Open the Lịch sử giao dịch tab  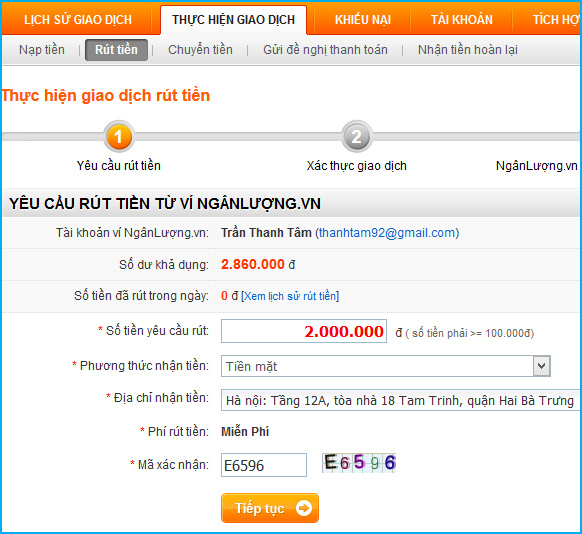(78, 20)
